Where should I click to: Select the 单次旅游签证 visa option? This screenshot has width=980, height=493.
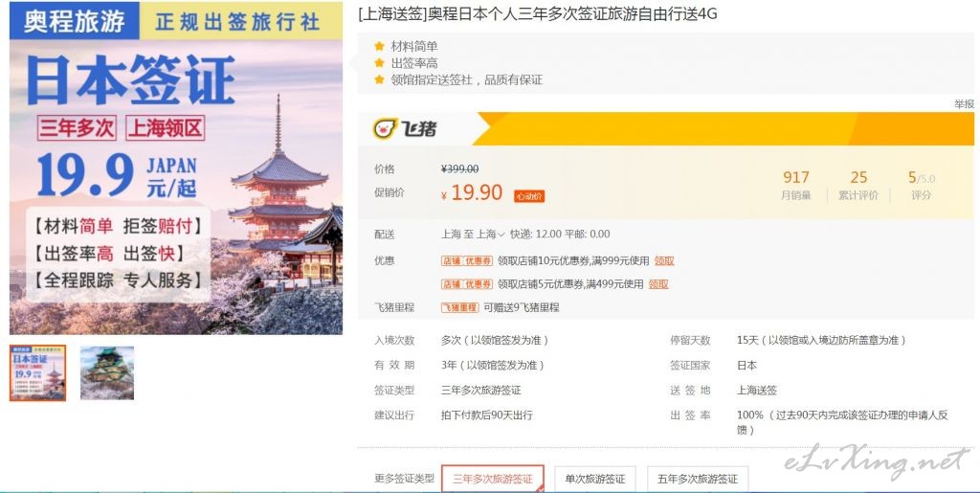[595, 479]
